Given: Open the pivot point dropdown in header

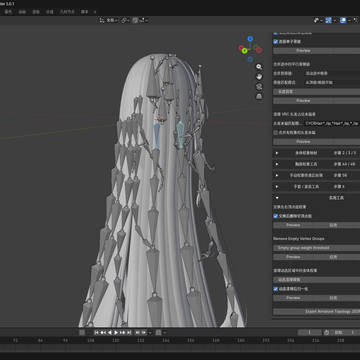Looking at the screenshot, I should tap(125, 20).
